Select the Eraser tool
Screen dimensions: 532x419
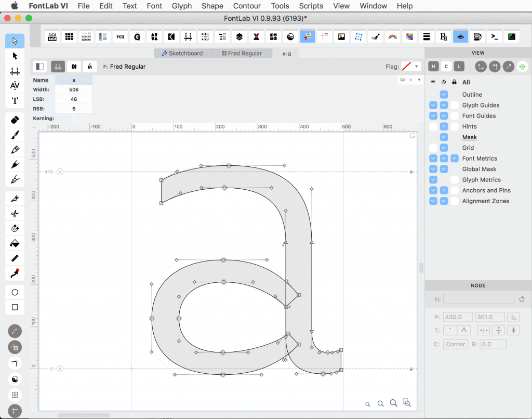14,120
